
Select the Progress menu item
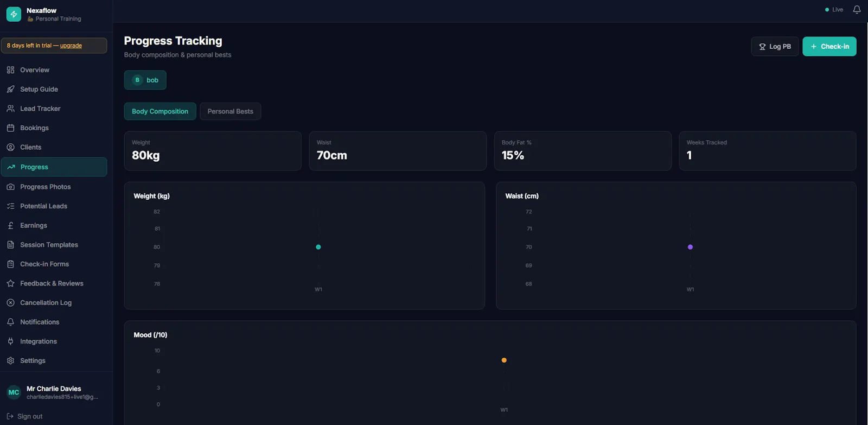pos(54,167)
